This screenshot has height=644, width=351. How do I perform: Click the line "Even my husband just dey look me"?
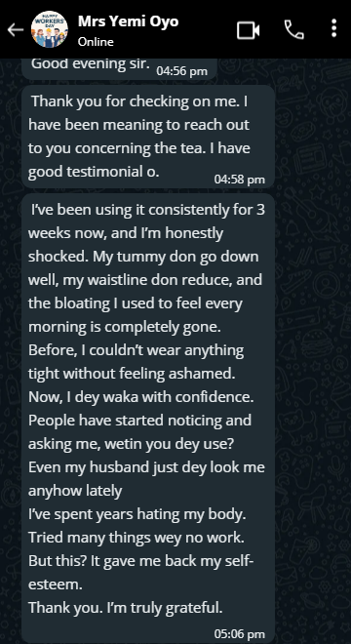[146, 467]
